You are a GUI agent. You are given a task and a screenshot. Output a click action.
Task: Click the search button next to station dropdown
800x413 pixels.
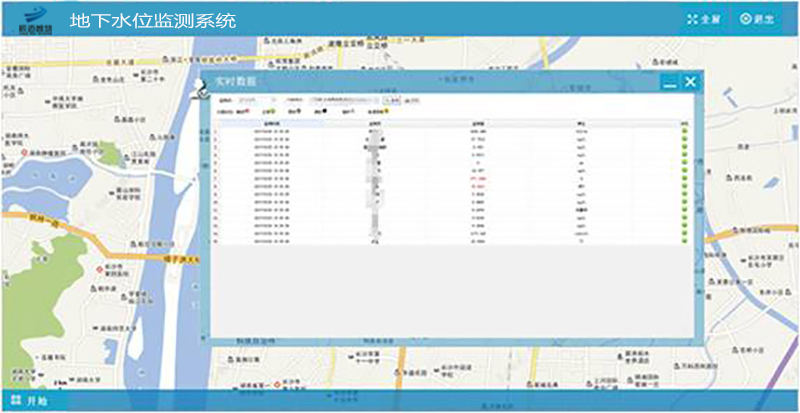tap(392, 101)
